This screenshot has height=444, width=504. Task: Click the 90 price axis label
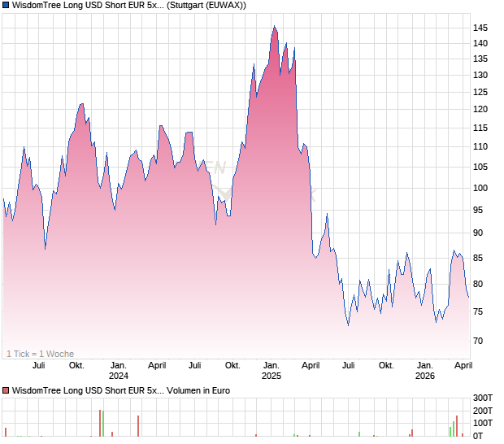coord(478,233)
